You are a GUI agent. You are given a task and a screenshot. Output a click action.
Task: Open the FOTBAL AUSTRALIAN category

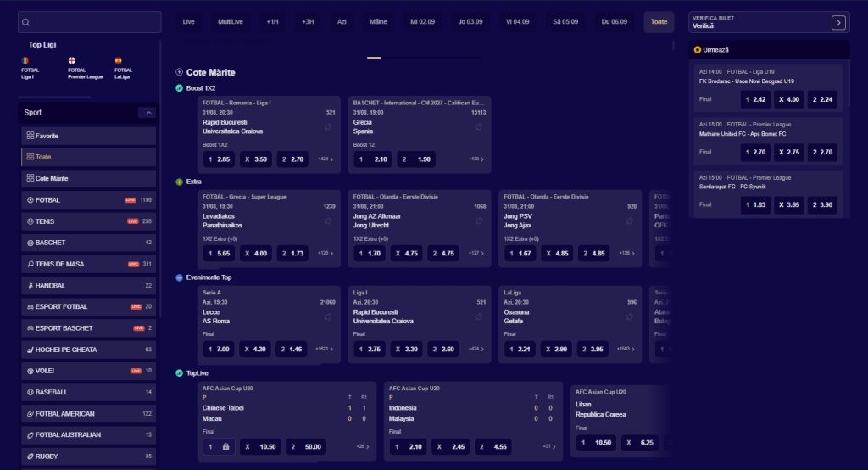88,434
